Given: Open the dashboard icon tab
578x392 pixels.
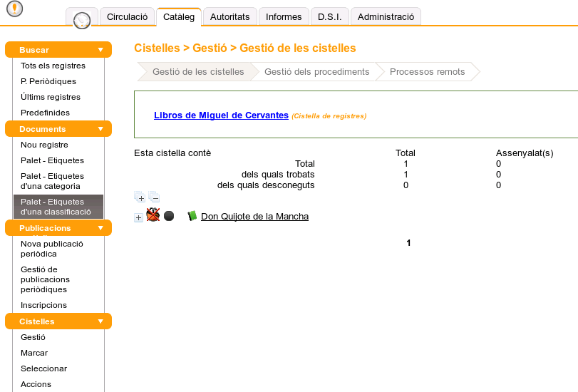Looking at the screenshot, I should 82,19.
